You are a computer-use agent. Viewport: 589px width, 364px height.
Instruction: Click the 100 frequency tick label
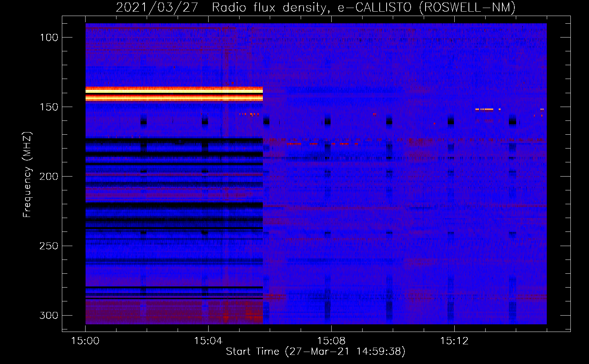point(49,37)
